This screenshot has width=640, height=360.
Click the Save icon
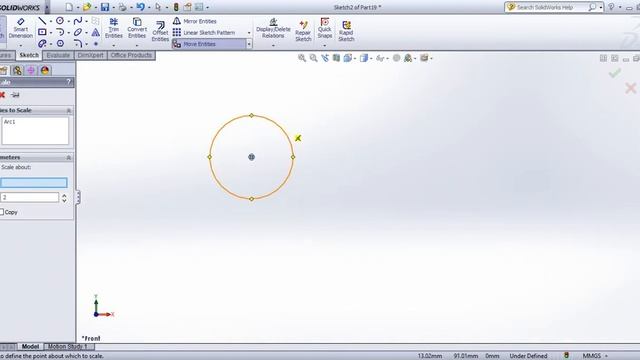coord(105,7)
